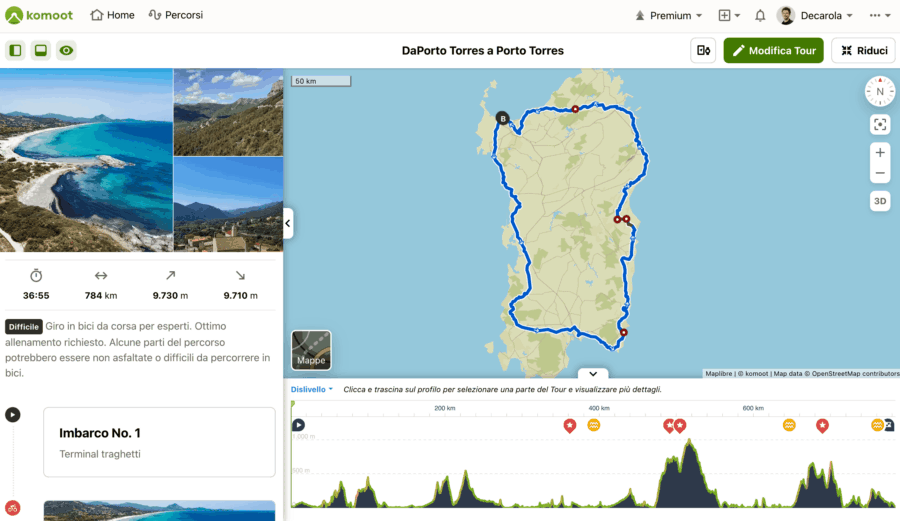Open the notifications bell
900x521 pixels.
760,16
